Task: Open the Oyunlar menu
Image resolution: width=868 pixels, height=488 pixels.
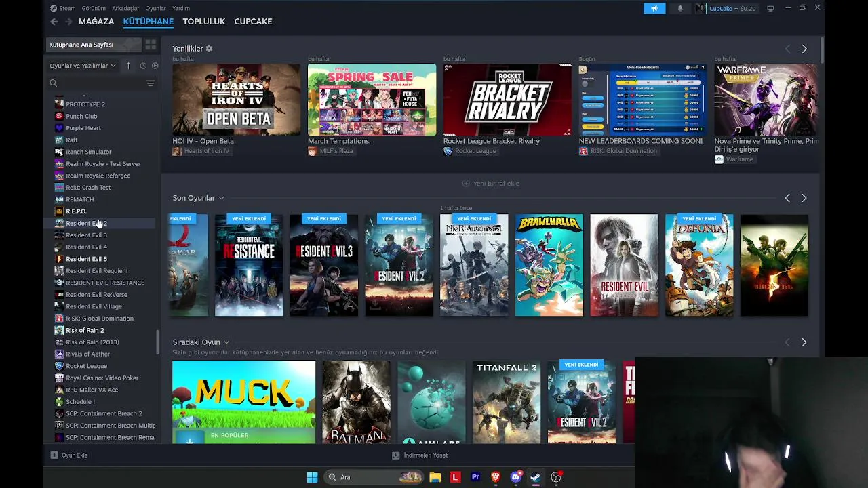Action: point(155,8)
